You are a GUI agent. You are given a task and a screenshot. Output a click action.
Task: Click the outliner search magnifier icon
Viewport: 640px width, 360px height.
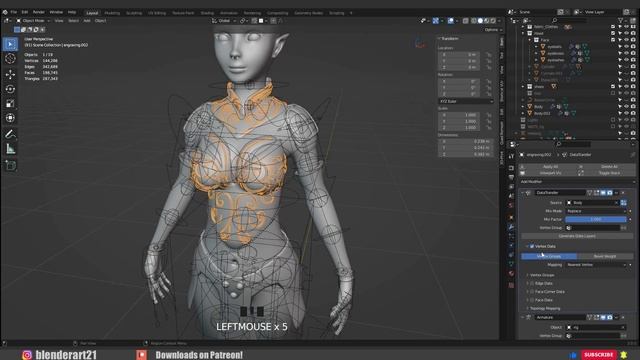554,20
